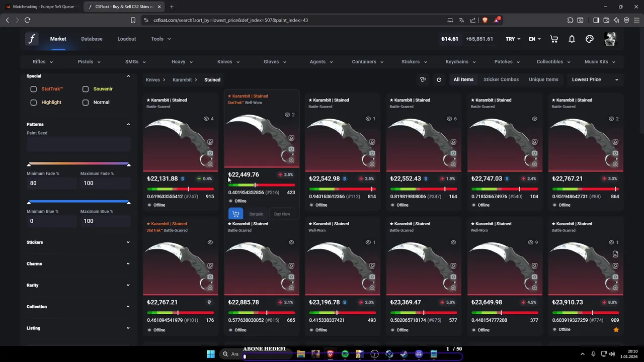The image size is (644, 362).
Task: Click watchers eye icon on ₺22,552.43 card
Action: click(449, 119)
